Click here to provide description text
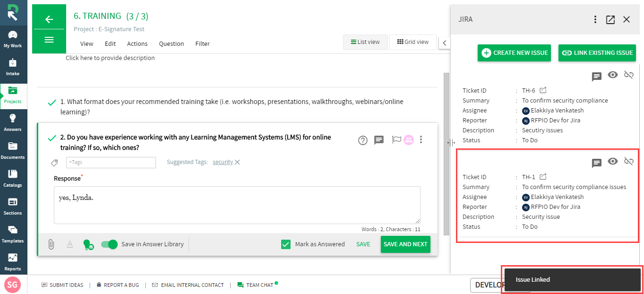Viewport: 644px width, 294px height. 110,58
